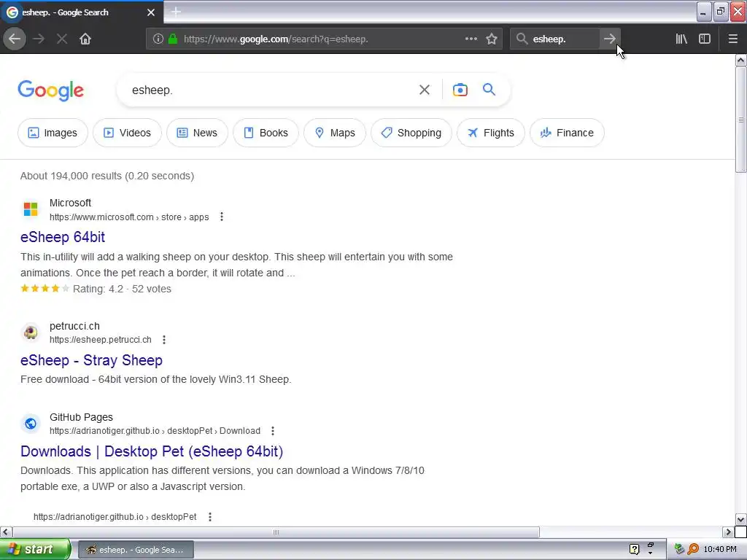Click adrianotiger.github.io desktopPet Download URL
Viewport: 747px width, 560px height.
tap(155, 431)
